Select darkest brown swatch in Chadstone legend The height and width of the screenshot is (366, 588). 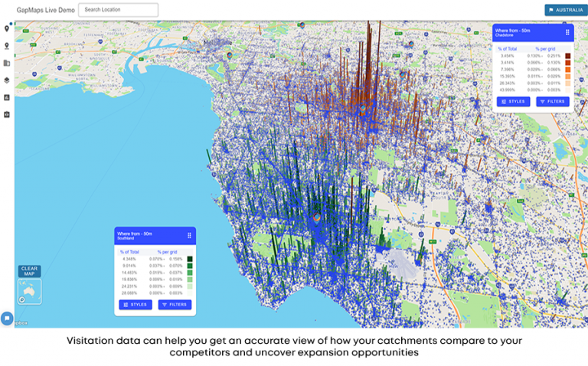567,56
